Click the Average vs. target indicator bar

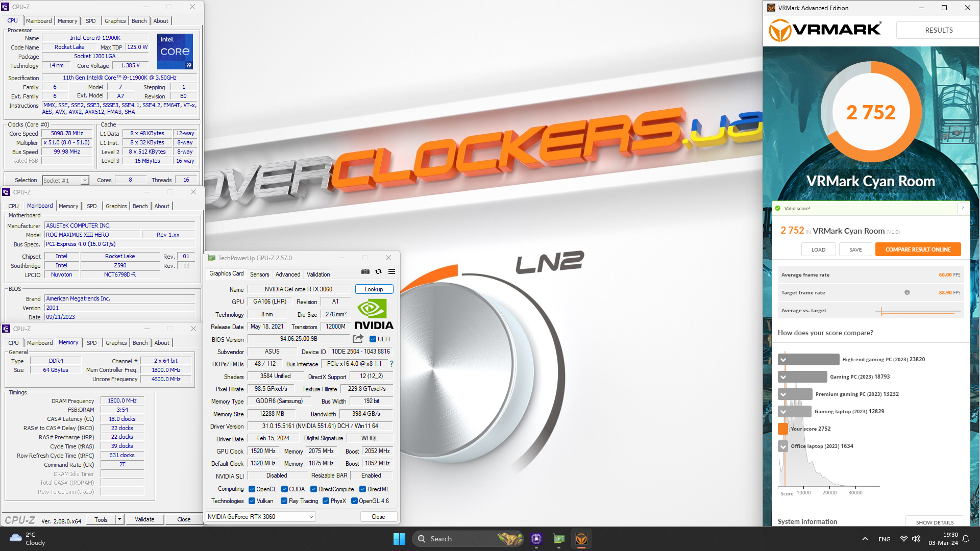[x=917, y=311]
